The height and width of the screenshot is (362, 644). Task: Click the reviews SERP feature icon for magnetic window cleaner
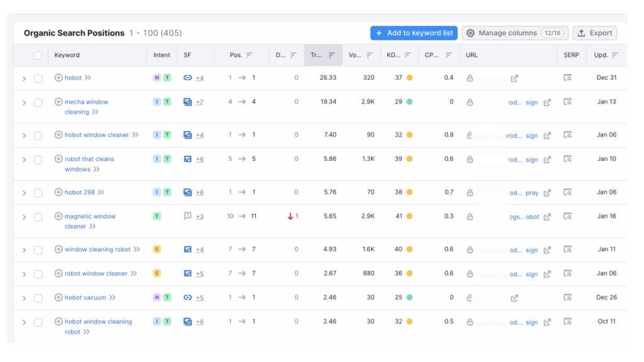click(x=187, y=216)
